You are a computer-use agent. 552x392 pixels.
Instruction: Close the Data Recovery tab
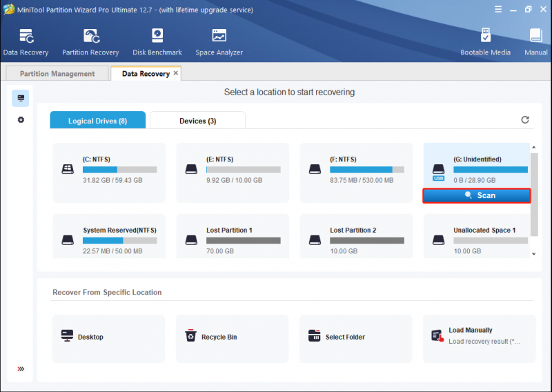(x=176, y=73)
